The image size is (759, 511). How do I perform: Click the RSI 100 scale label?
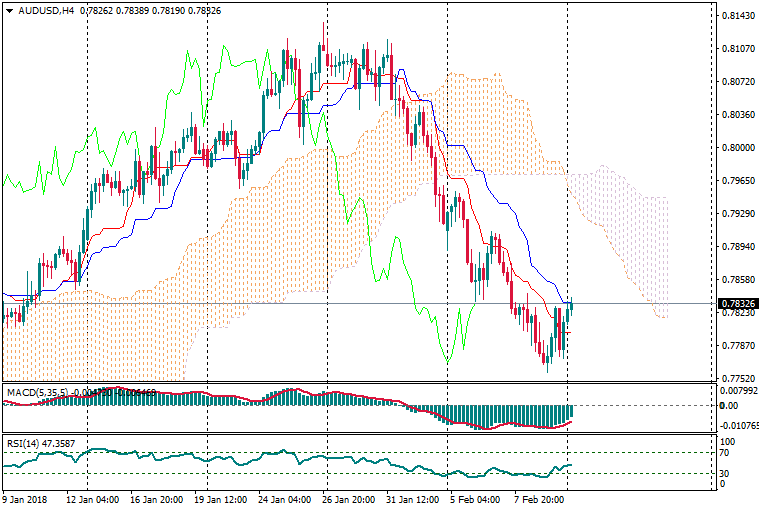click(x=728, y=441)
